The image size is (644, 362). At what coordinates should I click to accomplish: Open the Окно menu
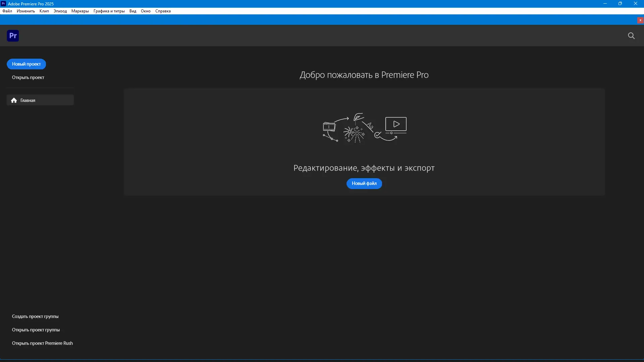(x=146, y=11)
